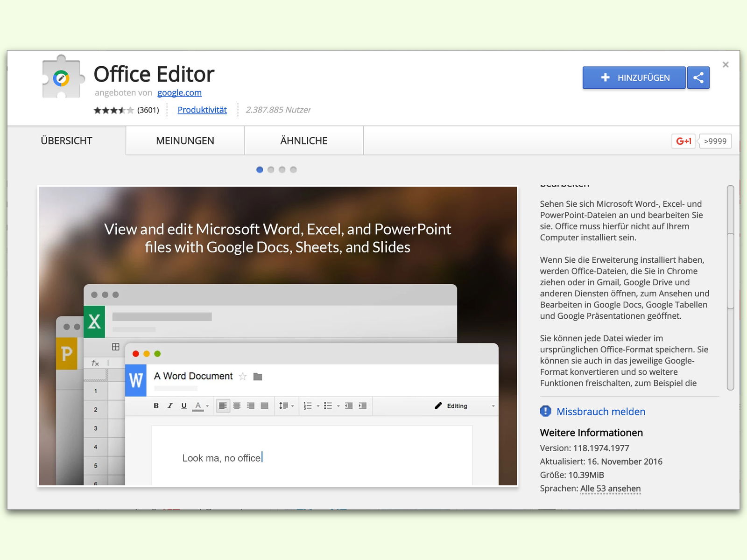Click the Missbrauch melden link
The image size is (747, 560).
601,412
